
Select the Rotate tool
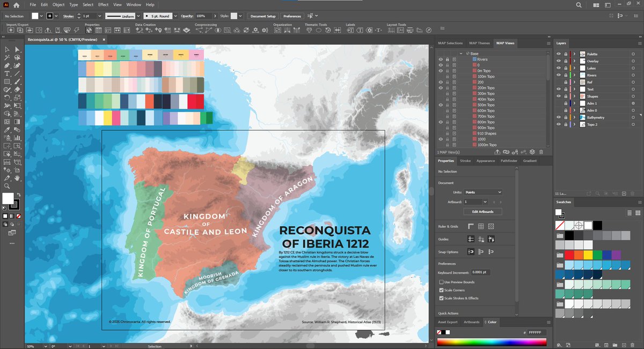[x=7, y=97]
